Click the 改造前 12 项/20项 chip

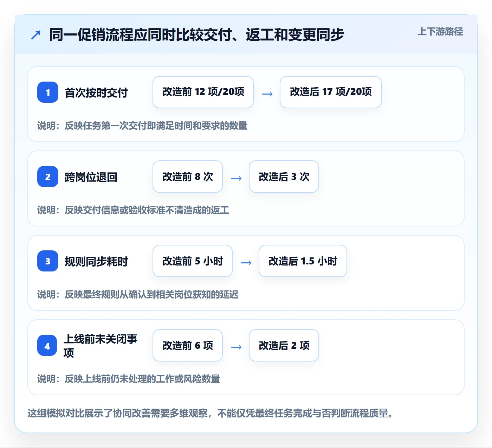tap(203, 92)
